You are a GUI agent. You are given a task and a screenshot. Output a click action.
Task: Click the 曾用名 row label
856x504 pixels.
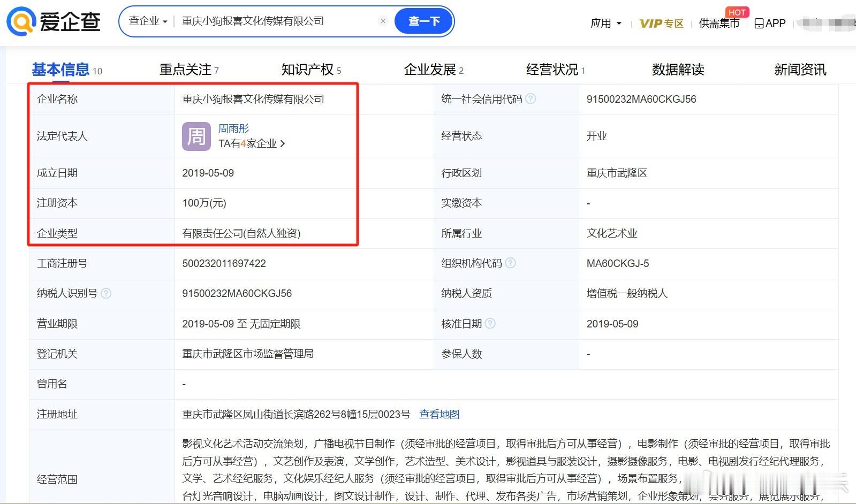(52, 384)
